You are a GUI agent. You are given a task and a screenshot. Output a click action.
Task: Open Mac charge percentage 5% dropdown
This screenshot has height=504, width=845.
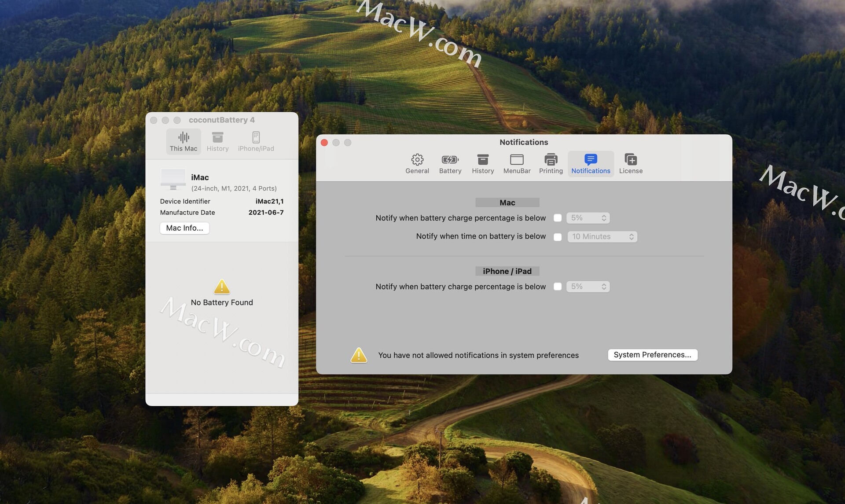coord(588,218)
